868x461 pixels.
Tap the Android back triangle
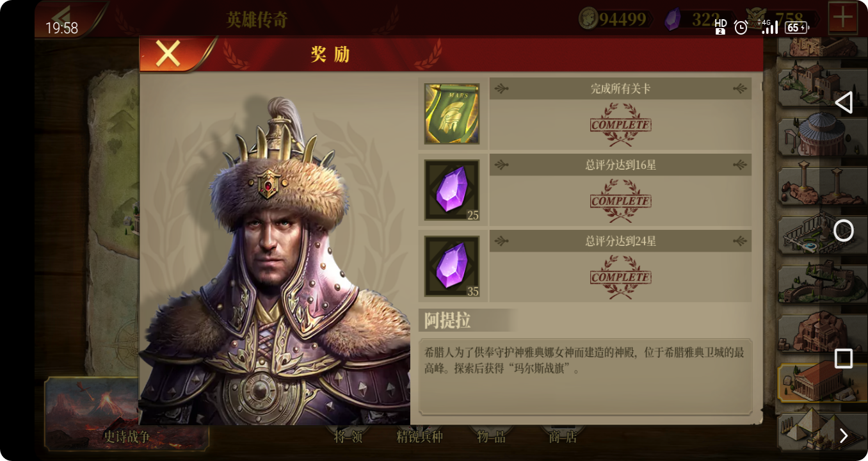click(x=844, y=102)
